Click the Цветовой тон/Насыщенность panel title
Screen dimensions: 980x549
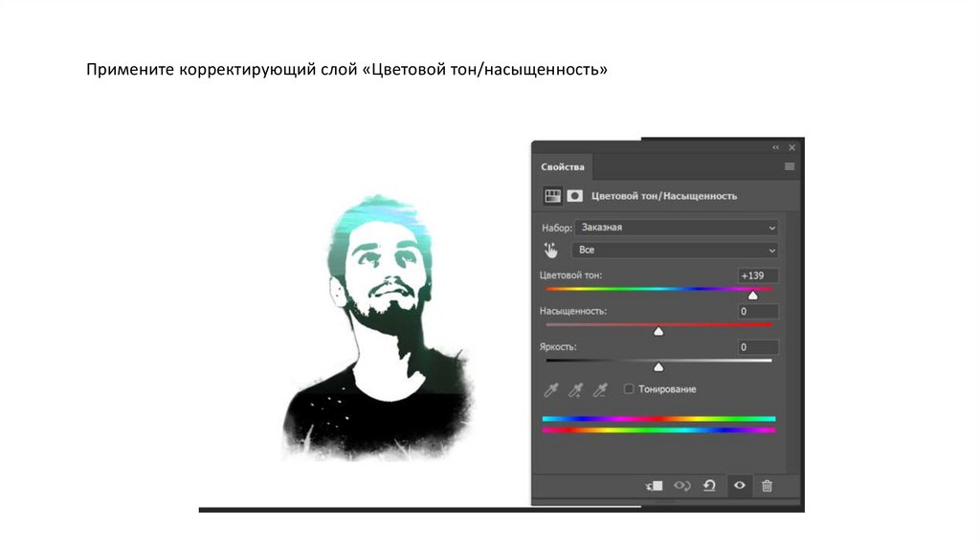[x=664, y=196]
